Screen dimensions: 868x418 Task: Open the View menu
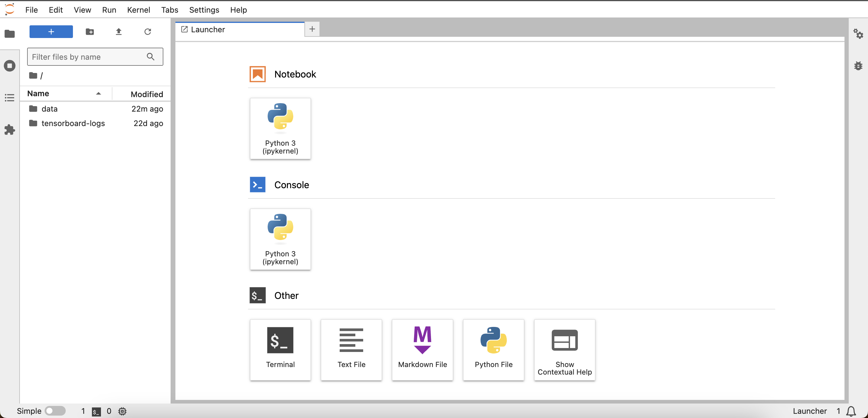[x=82, y=10]
